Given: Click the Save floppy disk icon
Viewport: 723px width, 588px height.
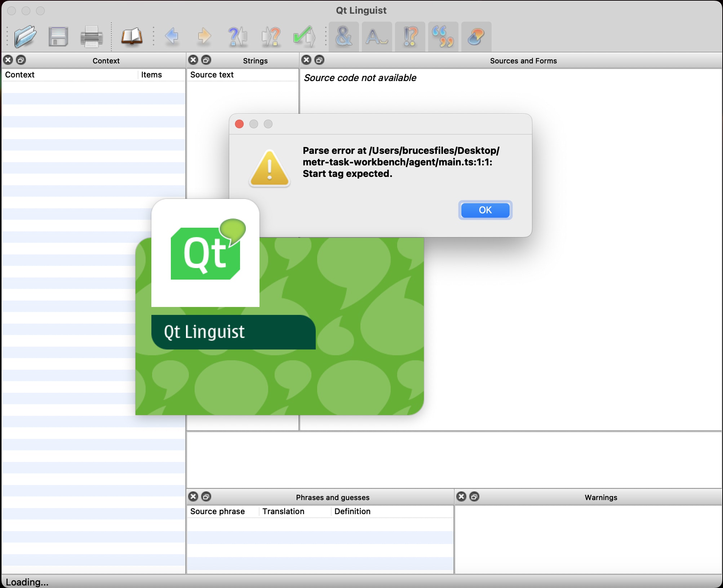Looking at the screenshot, I should pyautogui.click(x=58, y=36).
